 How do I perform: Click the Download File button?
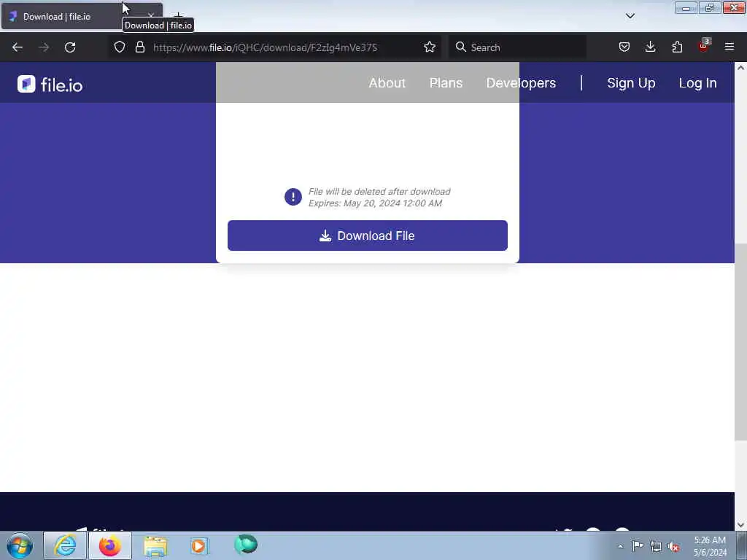(x=368, y=236)
